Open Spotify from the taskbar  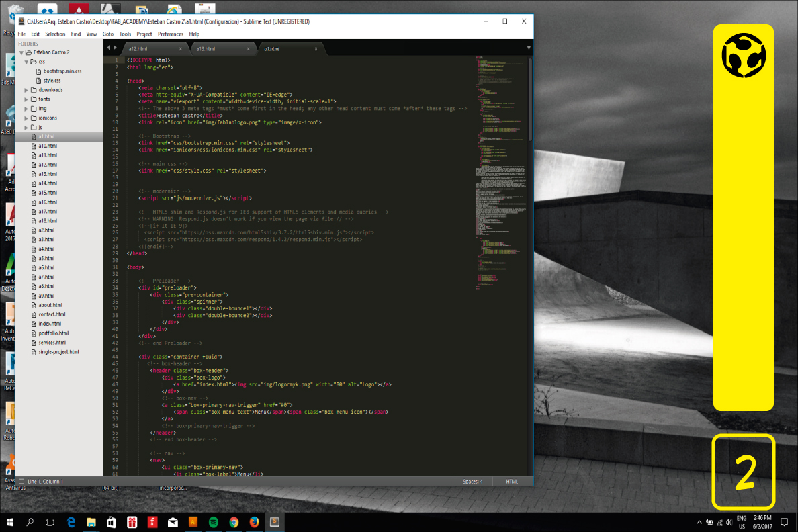(x=213, y=522)
